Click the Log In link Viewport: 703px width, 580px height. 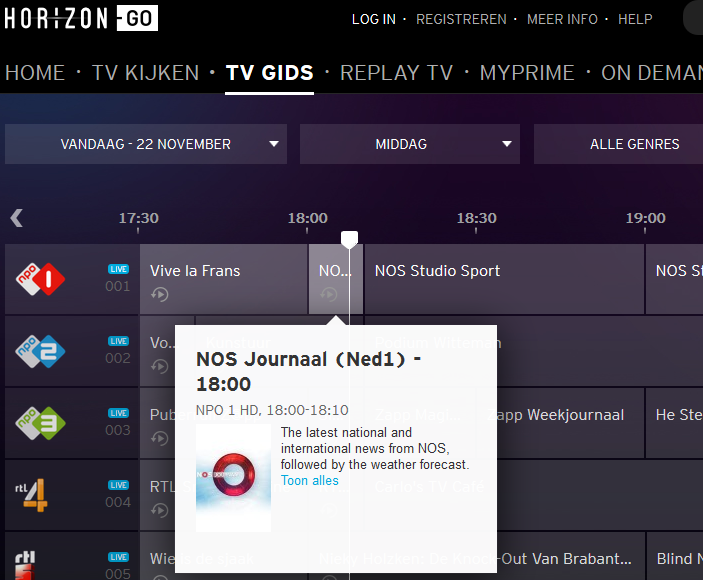(373, 19)
